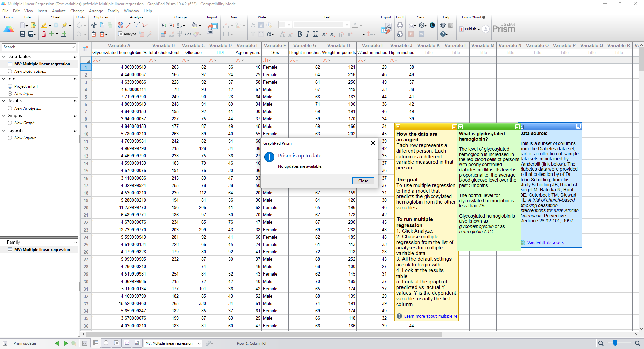Open the font size dropdown
This screenshot has height=349, width=644.
[289, 25]
